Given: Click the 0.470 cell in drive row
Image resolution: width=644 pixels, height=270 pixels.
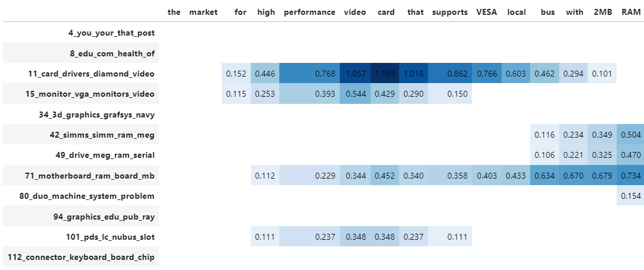Looking at the screenshot, I should 631,155.
